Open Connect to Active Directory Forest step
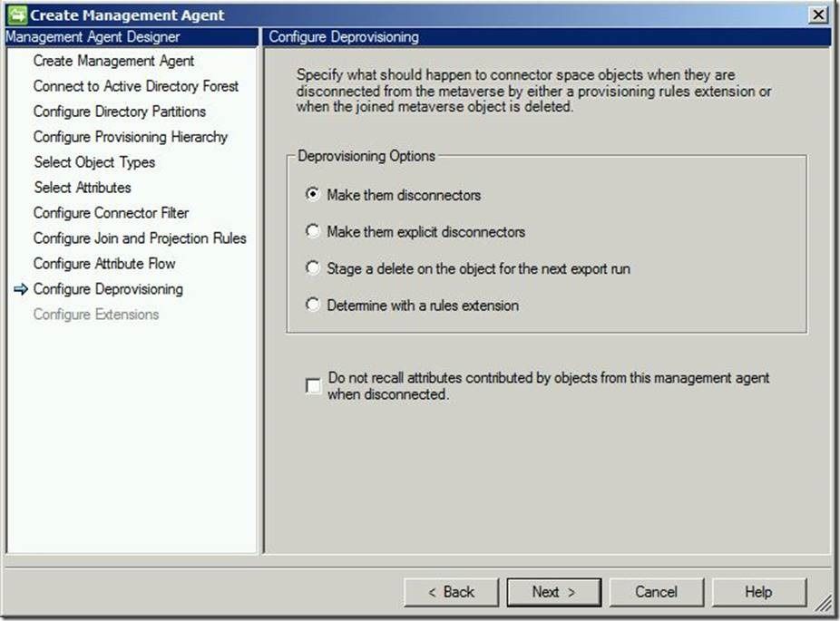This screenshot has width=840, height=621. (135, 86)
